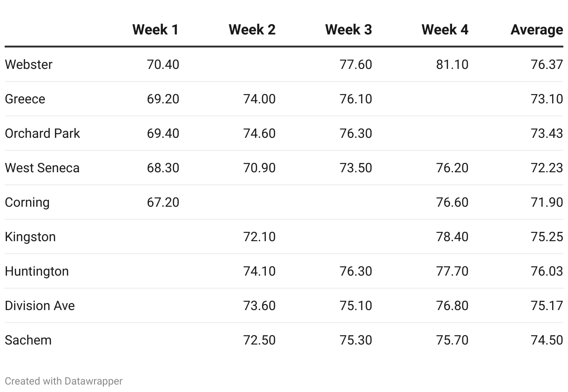The height and width of the screenshot is (392, 568).
Task: Select the Webster row label
Action: point(29,64)
